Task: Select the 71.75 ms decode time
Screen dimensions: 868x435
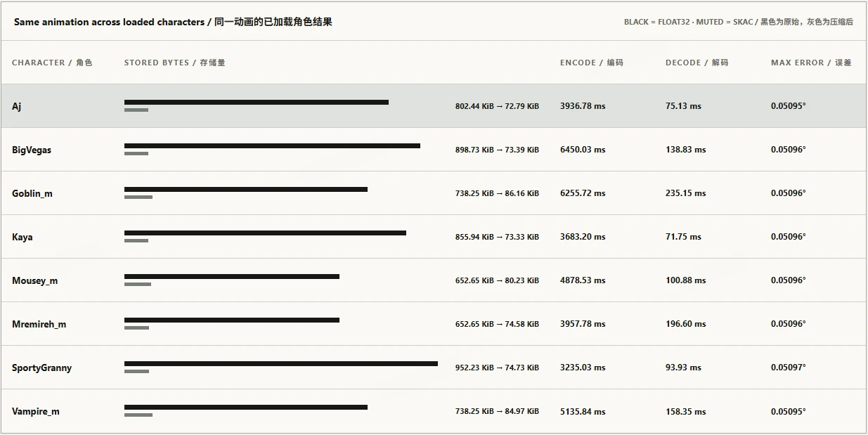Action: [x=683, y=237]
